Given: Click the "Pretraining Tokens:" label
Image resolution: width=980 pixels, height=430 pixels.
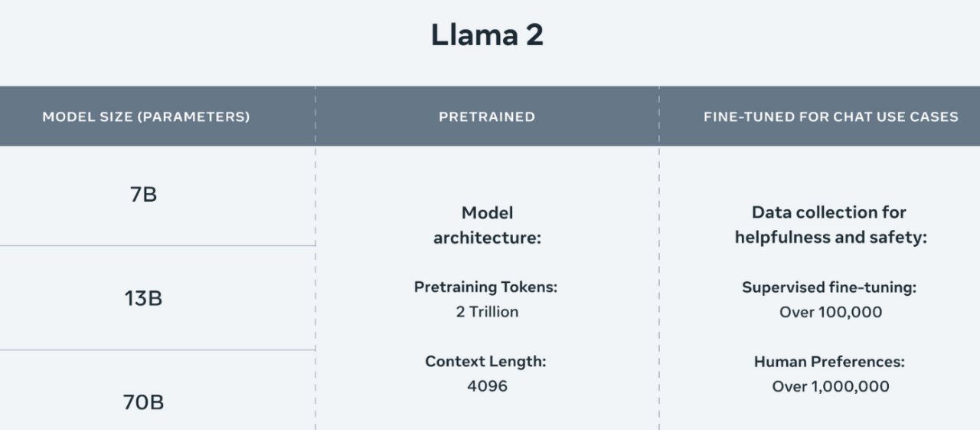Looking at the screenshot, I should coord(486,287).
